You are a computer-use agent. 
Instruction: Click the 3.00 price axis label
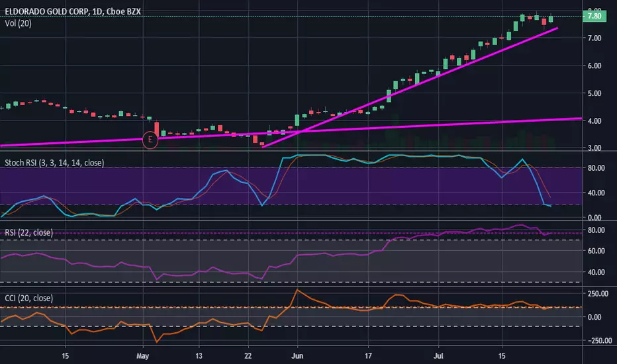point(594,148)
